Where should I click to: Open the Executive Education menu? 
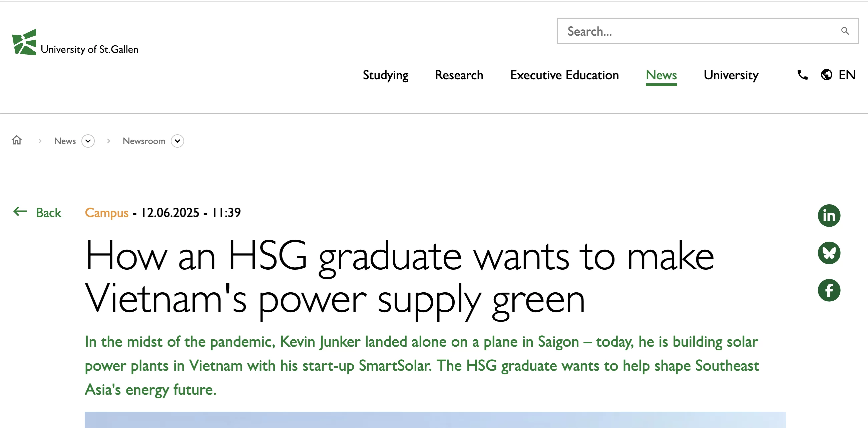click(x=564, y=75)
